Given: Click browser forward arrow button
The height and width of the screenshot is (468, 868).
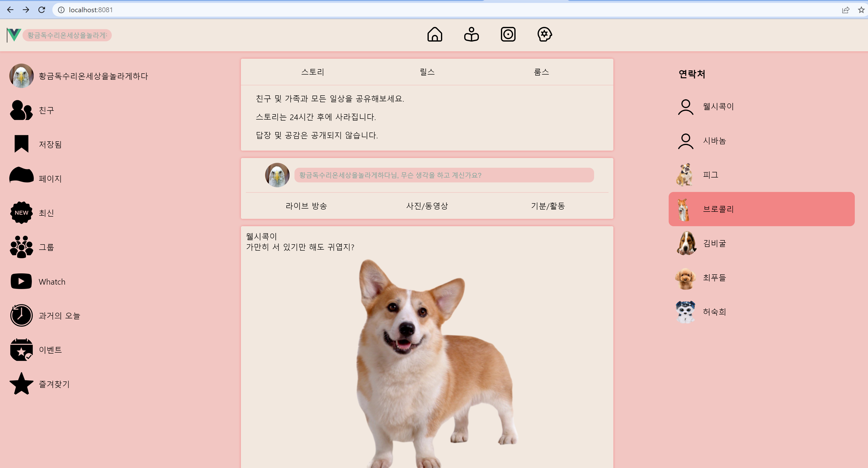Looking at the screenshot, I should click(26, 10).
